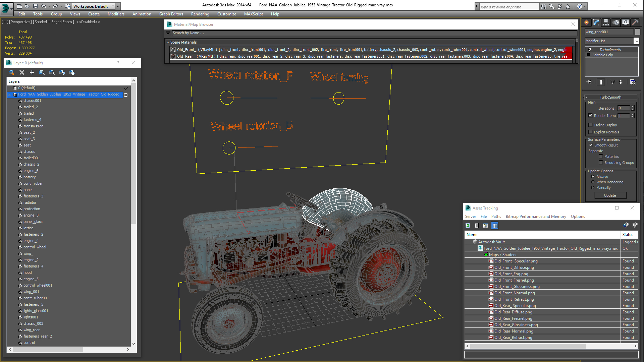Open the Workspace Default dropdown
Image resolution: width=644 pixels, height=362 pixels.
(x=94, y=6)
